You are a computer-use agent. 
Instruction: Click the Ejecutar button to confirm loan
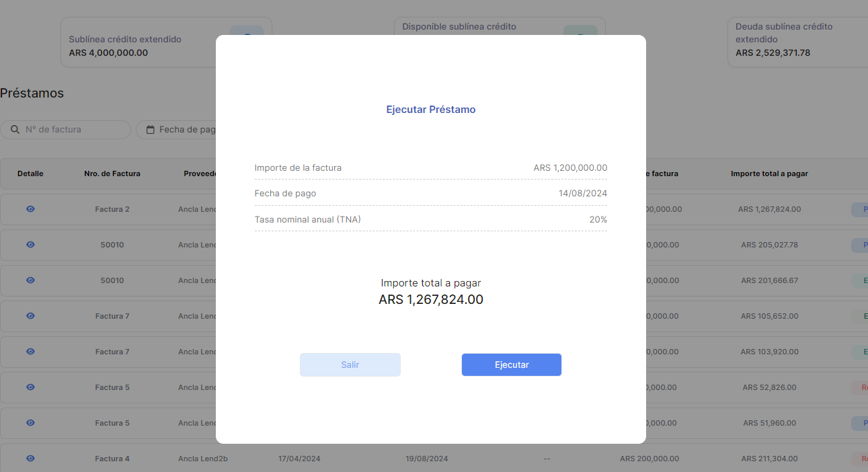(x=511, y=364)
